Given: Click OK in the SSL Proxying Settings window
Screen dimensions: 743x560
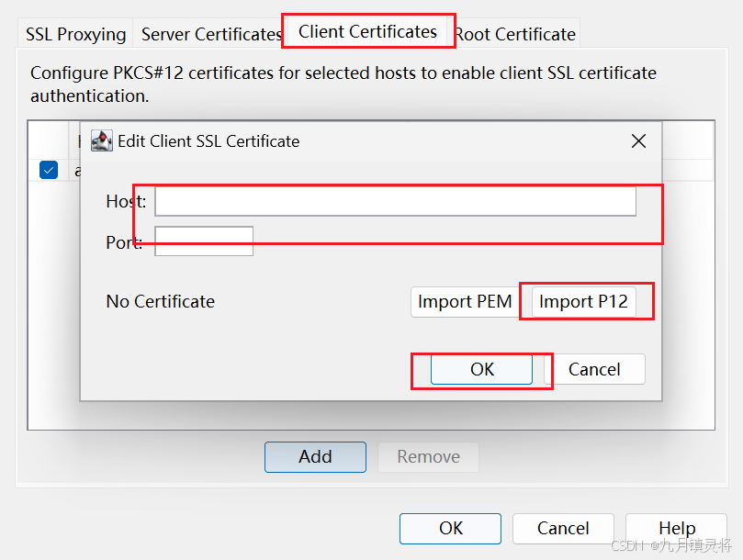Looking at the screenshot, I should 450,528.
